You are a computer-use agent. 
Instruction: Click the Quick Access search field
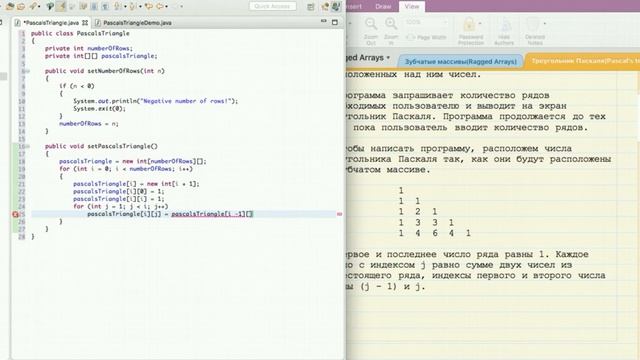[273, 6]
